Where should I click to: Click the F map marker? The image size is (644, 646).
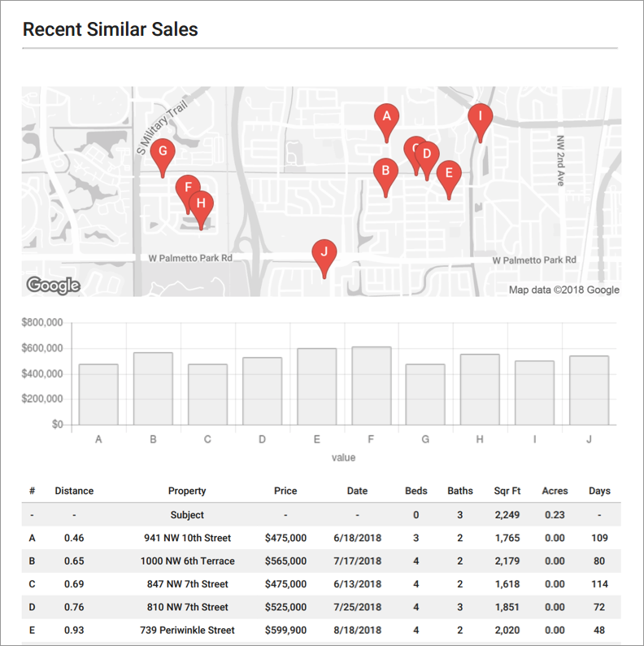[188, 188]
